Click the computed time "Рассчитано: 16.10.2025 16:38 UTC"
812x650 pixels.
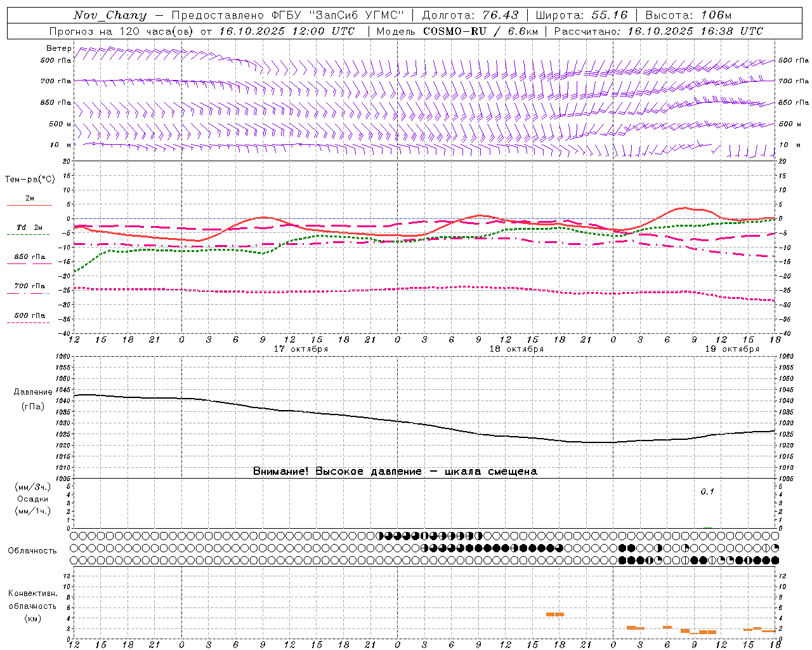(658, 31)
